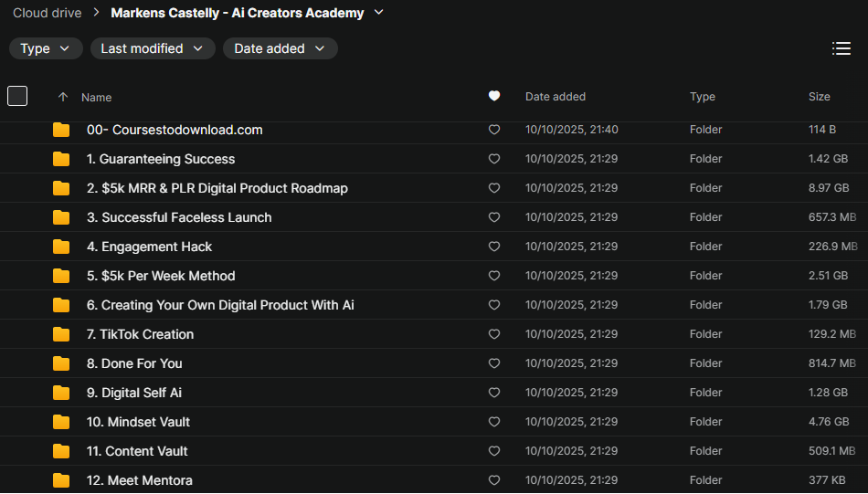This screenshot has width=868, height=494.
Task: Click folder icon for 1. Guaranteeing Success
Action: 61,159
